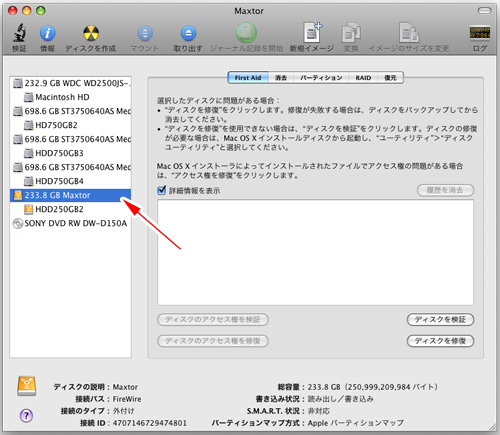Screen dimensions: 500x435
Task: Click the ディスクを検証 button
Action: click(x=440, y=319)
